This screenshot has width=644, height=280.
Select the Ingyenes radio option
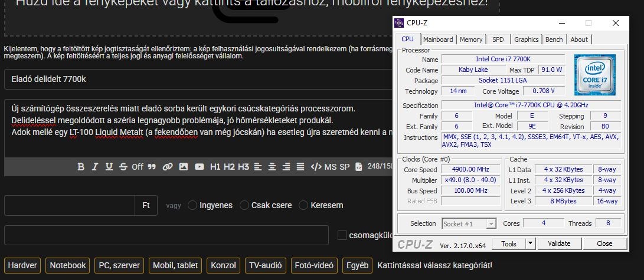pyautogui.click(x=192, y=205)
